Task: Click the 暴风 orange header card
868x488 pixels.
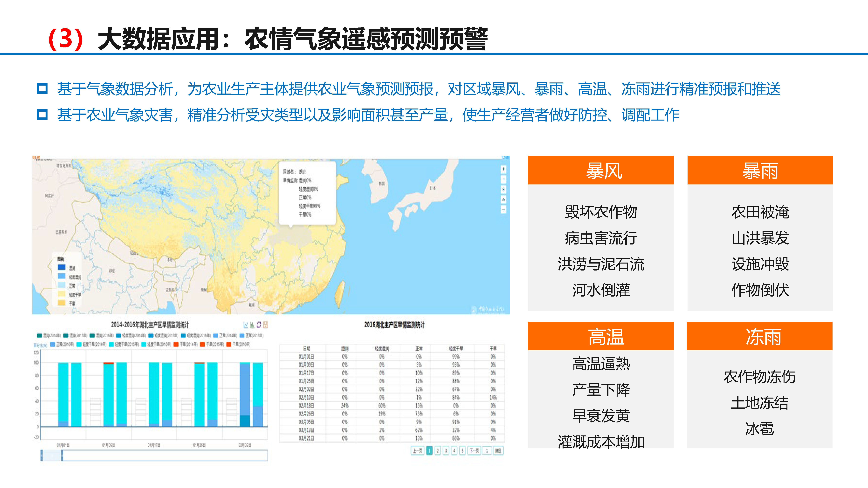Action: pos(601,170)
